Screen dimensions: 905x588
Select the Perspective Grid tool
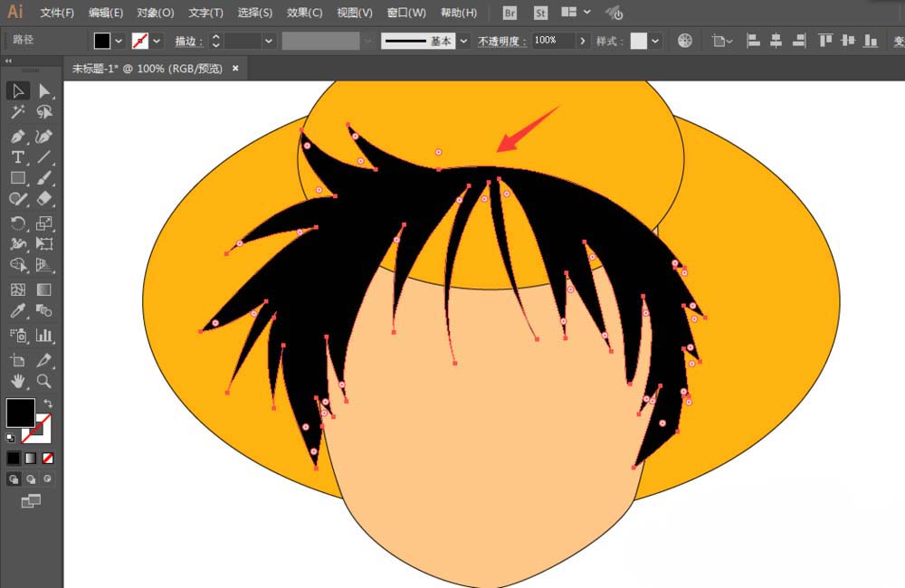click(x=43, y=265)
